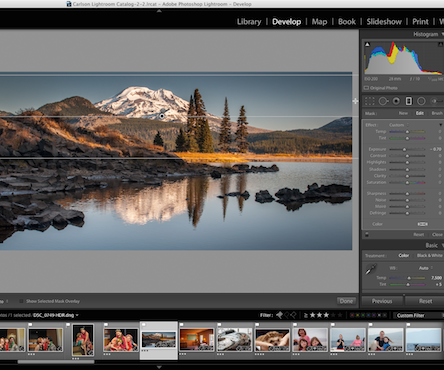Toggle the graduated filter panel on/off switch
The width and height of the screenshot is (444, 370).
[367, 234]
